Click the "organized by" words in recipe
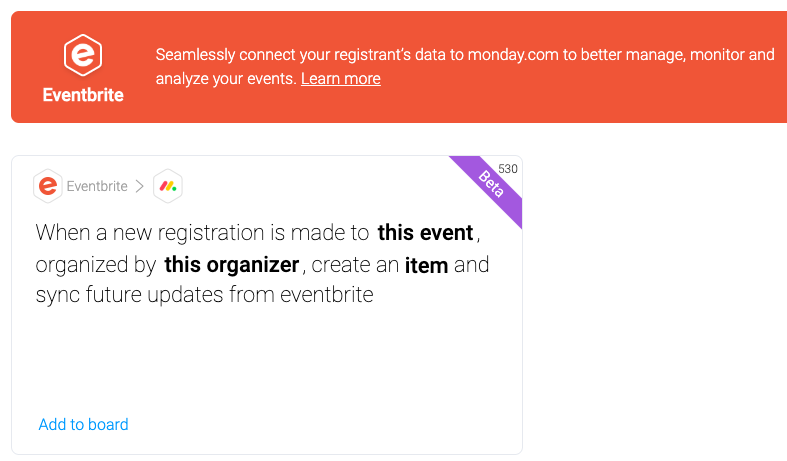 [x=96, y=265]
